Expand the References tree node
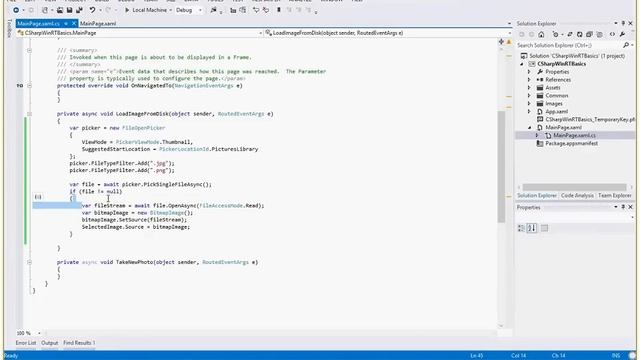Screen dimensions: 640x360 point(529,80)
